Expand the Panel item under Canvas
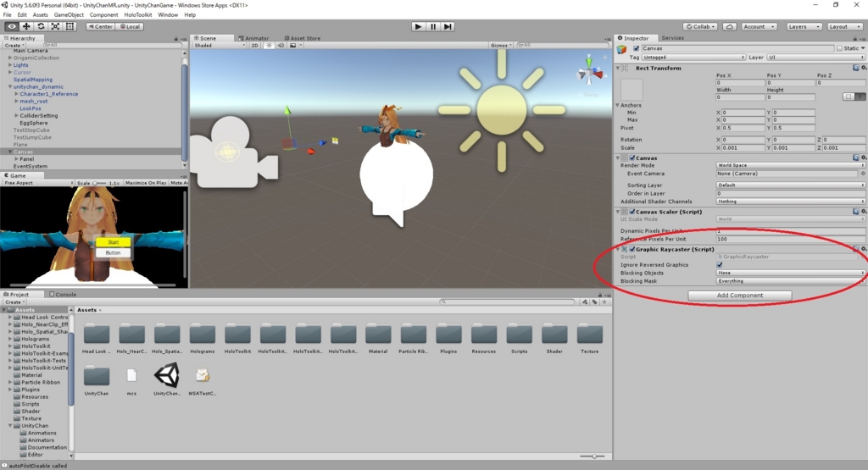This screenshot has width=868, height=470. click(17, 158)
